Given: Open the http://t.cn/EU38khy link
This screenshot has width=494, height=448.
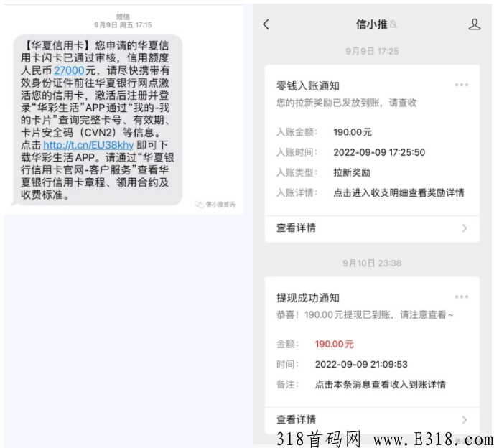Looking at the screenshot, I should [88, 145].
